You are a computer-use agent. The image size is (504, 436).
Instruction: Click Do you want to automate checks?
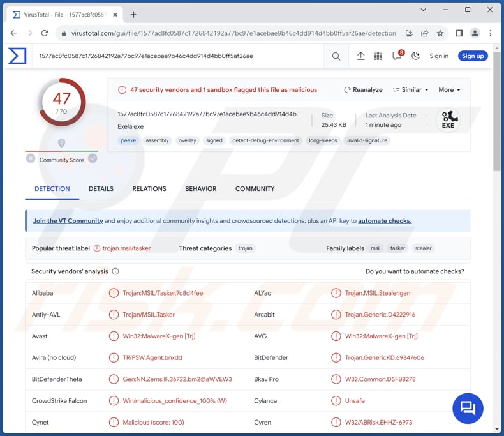coord(415,271)
